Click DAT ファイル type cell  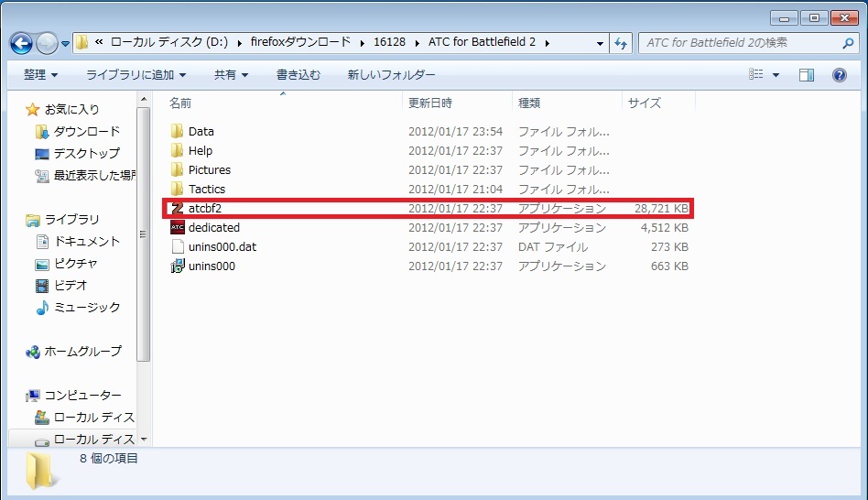click(x=553, y=247)
